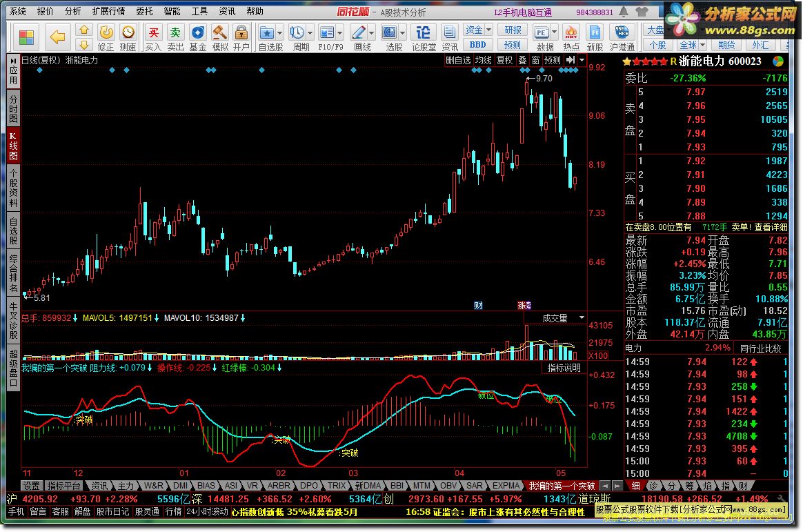803x532 pixels.
Task: Click the left scroll arrow for indicator tabs
Action: click(605, 485)
